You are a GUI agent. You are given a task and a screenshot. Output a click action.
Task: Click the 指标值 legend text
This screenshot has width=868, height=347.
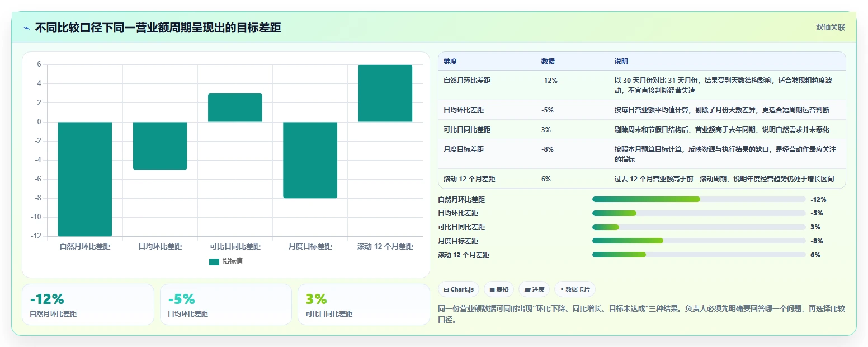click(233, 261)
